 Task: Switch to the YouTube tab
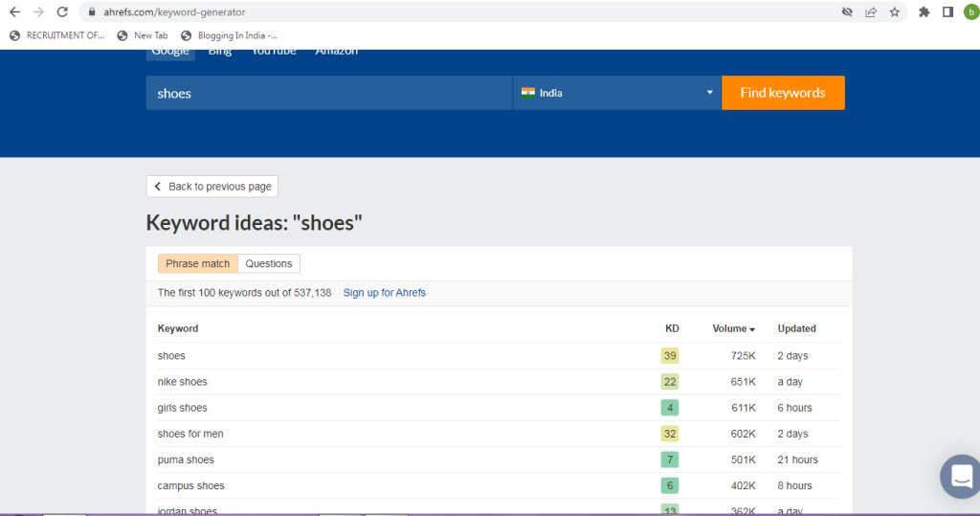[273, 52]
